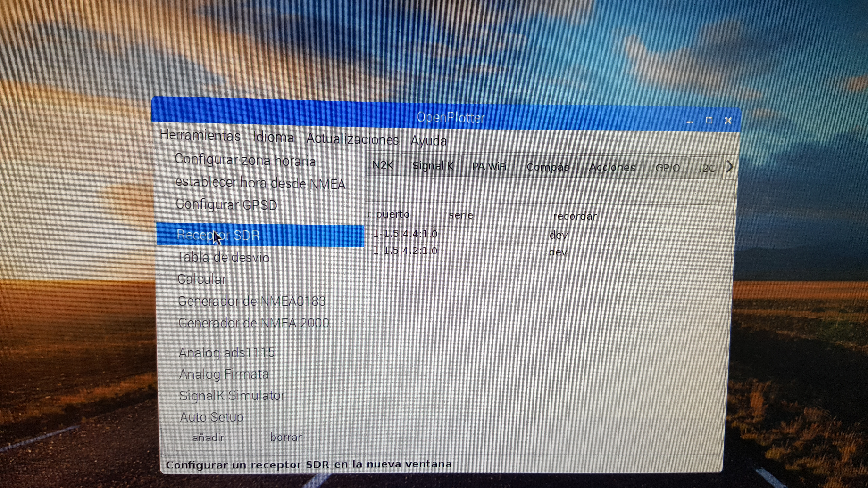Open the Actualizaciones menu
868x488 pixels.
pyautogui.click(x=352, y=139)
